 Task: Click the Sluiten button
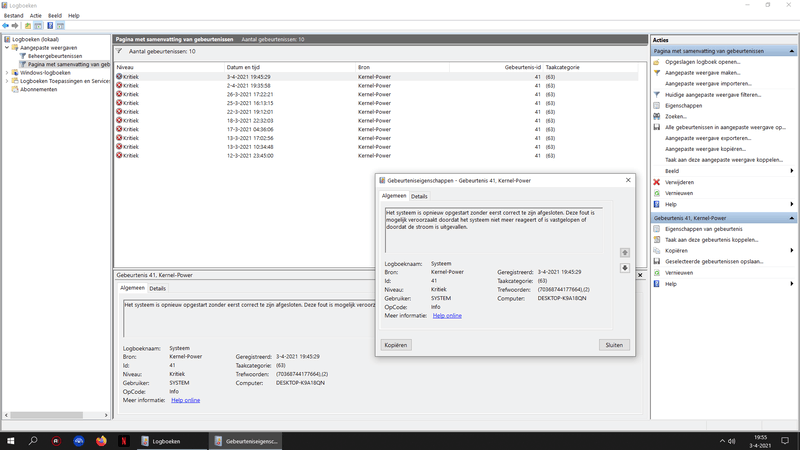click(614, 345)
